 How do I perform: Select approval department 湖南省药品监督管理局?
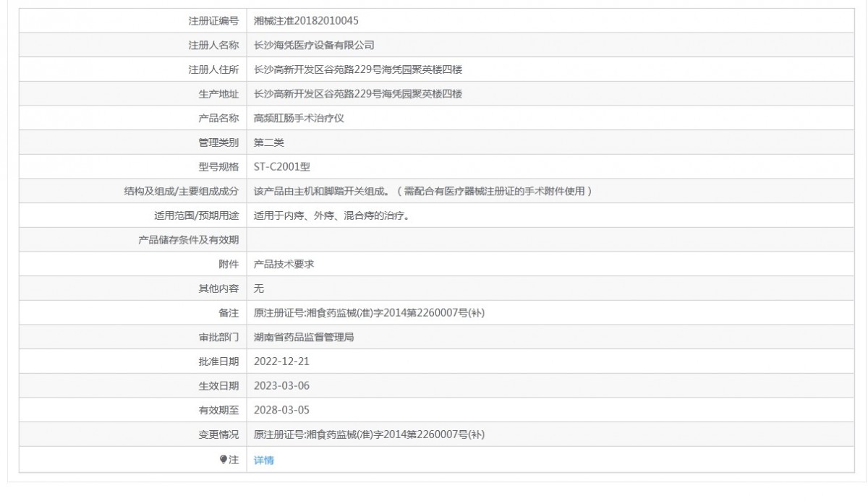coord(304,338)
